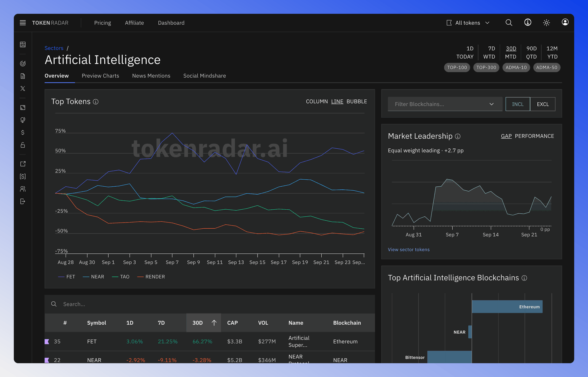Open the dashboard layout icon in sidebar
The image size is (588, 377).
[23, 44]
